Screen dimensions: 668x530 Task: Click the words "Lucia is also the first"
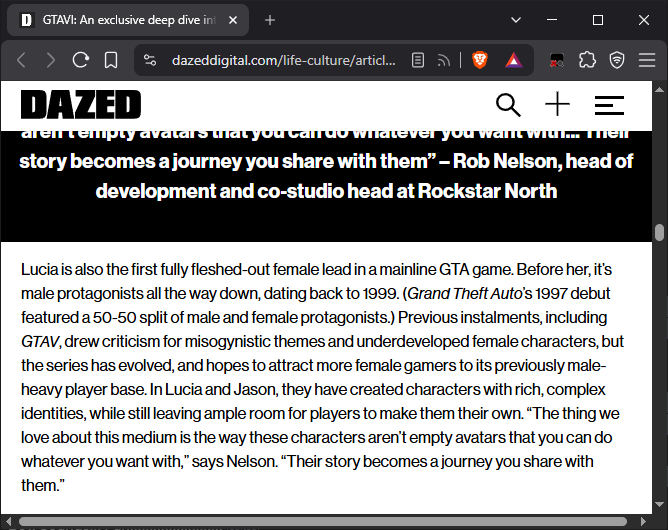tap(89, 270)
